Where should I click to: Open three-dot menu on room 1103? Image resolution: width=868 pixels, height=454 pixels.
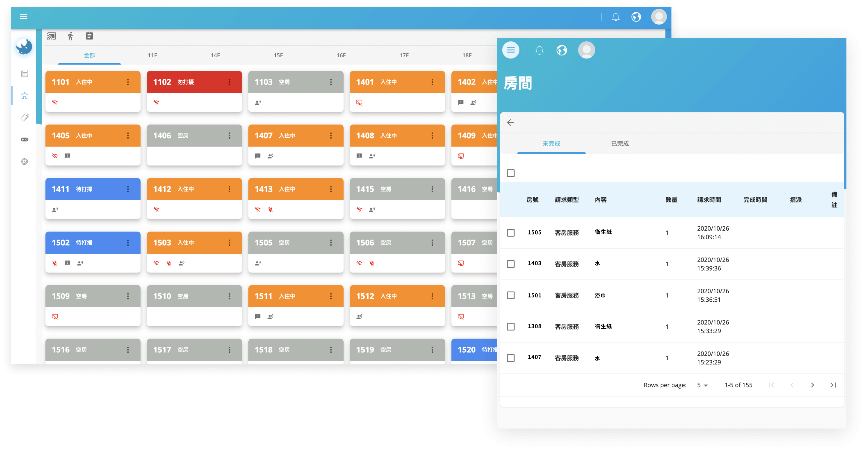(330, 82)
